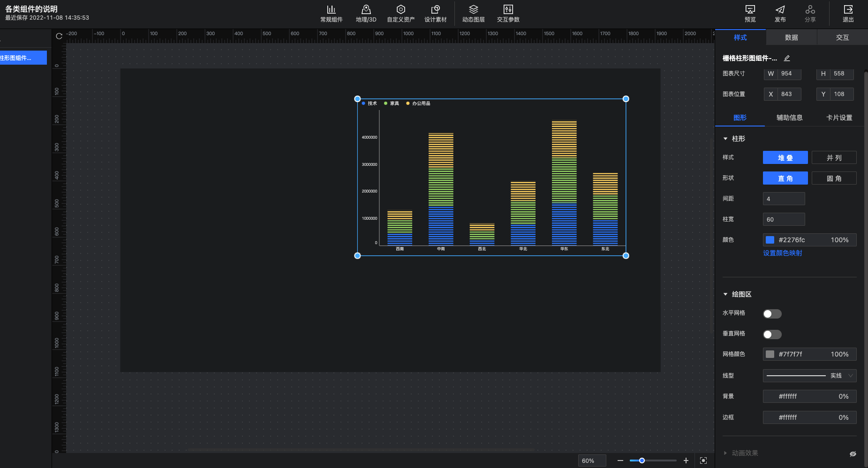The height and width of the screenshot is (468, 868).
Task: Select the 堆叠 stacked style option
Action: click(785, 157)
